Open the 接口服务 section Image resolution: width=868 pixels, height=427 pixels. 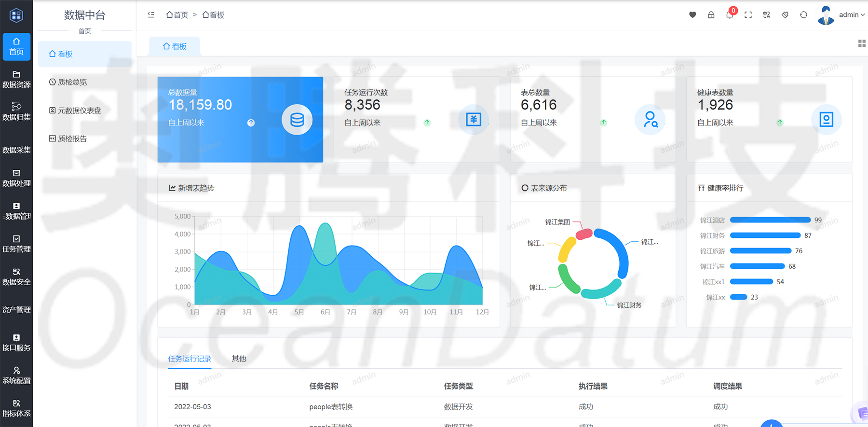[x=16, y=343]
